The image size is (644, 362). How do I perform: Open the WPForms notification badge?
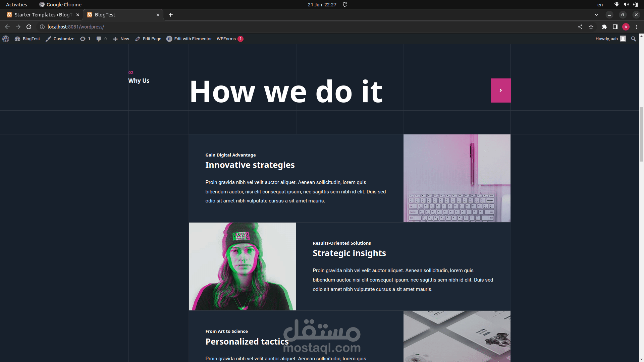pos(240,39)
